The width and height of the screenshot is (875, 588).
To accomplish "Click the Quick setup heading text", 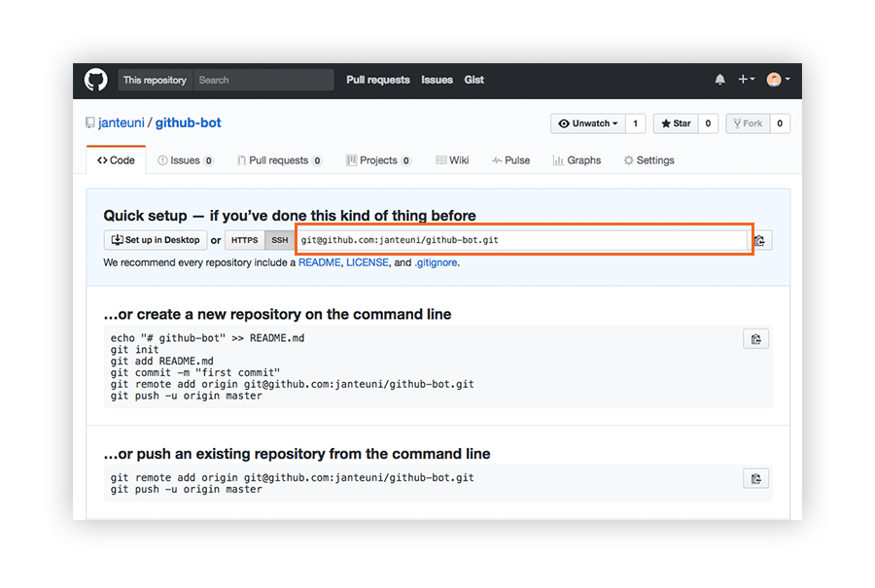I will click(290, 216).
